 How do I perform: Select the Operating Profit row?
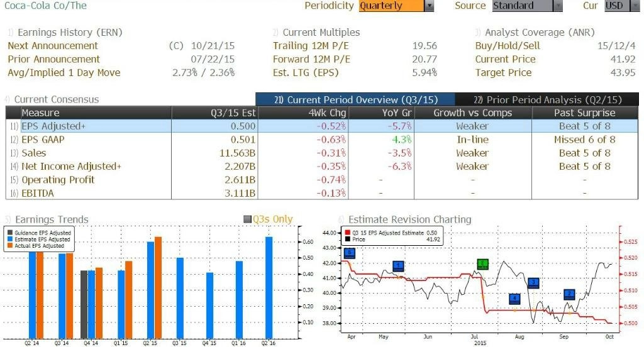(322, 180)
